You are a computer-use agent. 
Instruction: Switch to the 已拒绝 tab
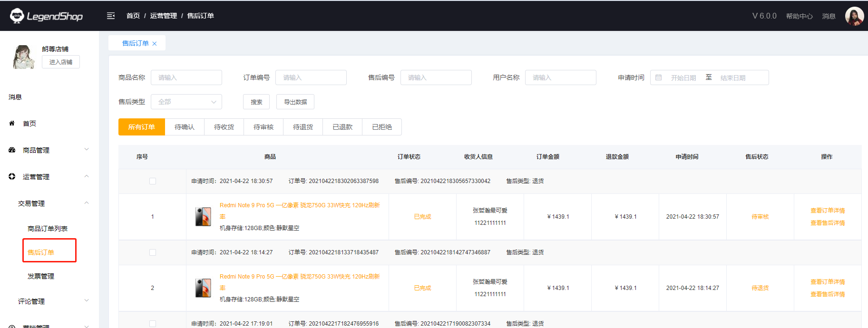382,127
